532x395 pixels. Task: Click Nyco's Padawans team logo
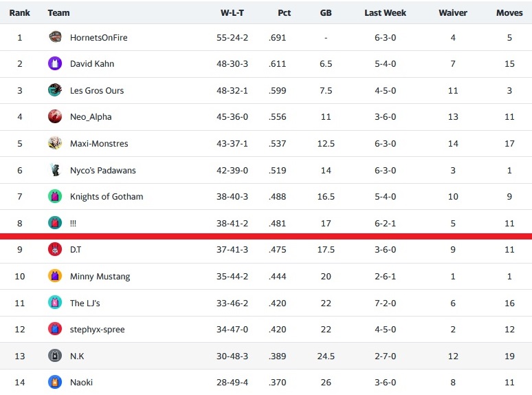[55, 170]
